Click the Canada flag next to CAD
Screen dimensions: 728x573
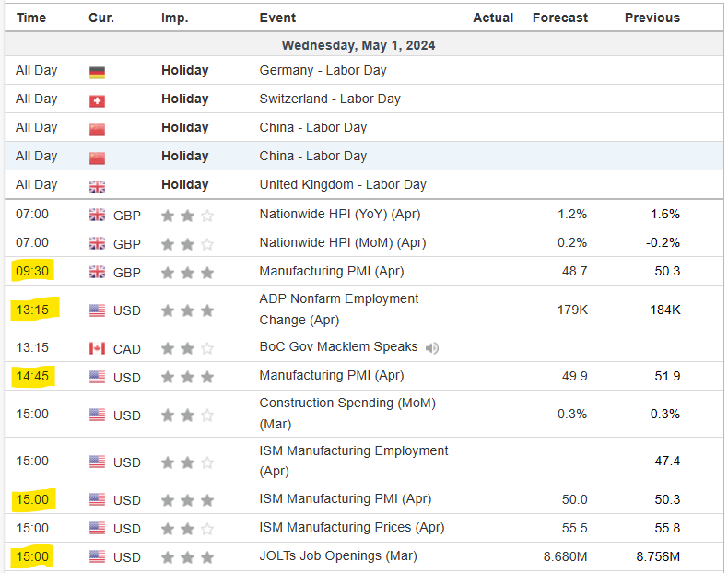point(97,348)
